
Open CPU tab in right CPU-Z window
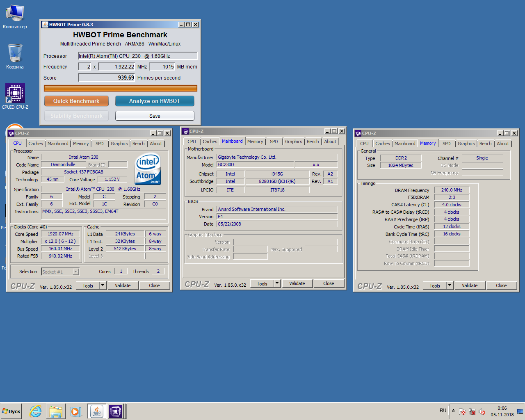pyautogui.click(x=364, y=144)
